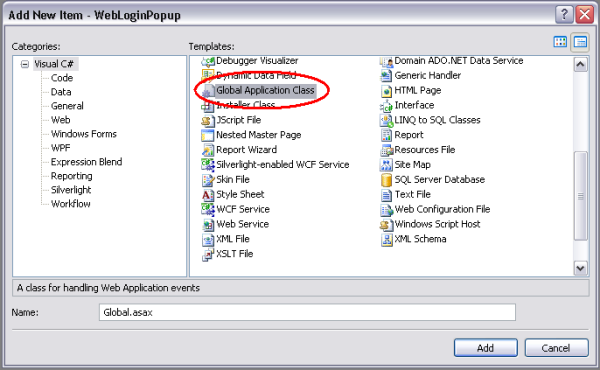Select the Web Configuration File label
Screen dimensions: 600x370
coord(442,209)
